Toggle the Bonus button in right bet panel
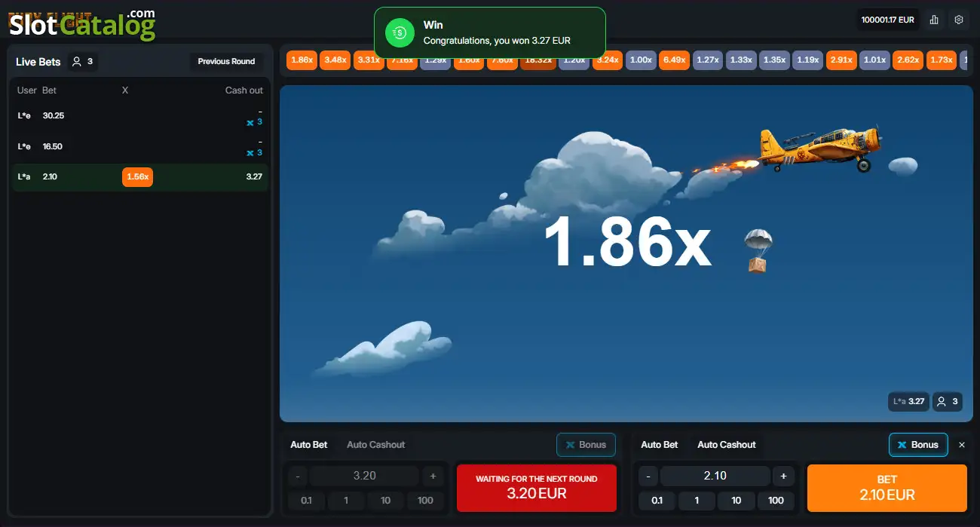980x527 pixels. coord(918,445)
